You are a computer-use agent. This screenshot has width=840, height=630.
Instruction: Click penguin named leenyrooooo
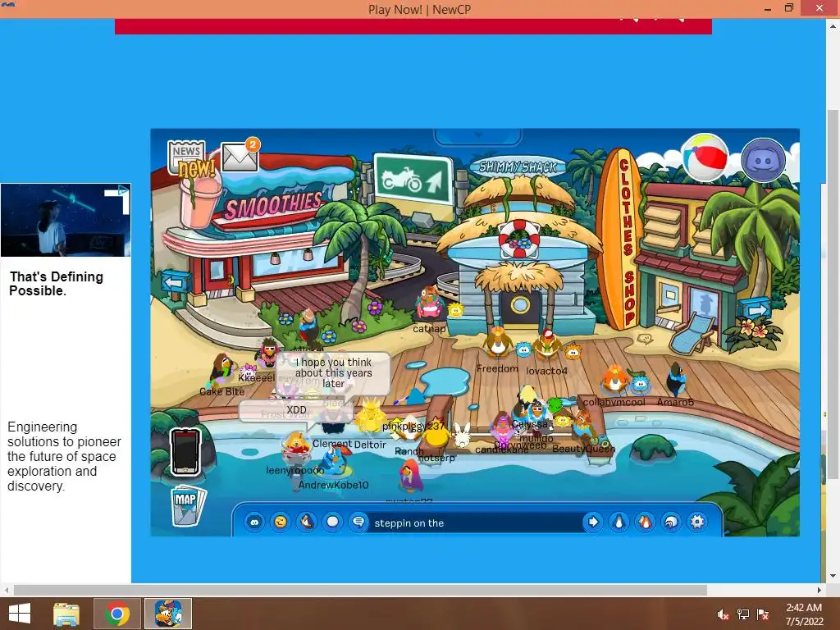[x=295, y=449]
